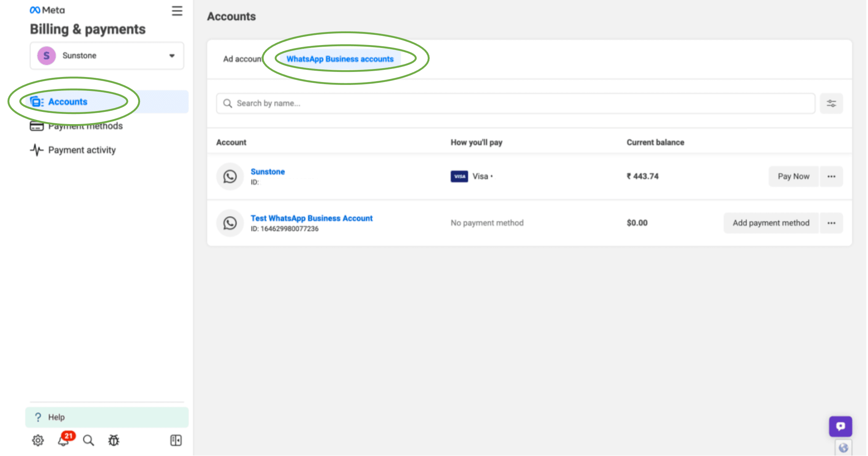Open more options for Sunstone row
This screenshot has height=456, width=868.
click(831, 177)
